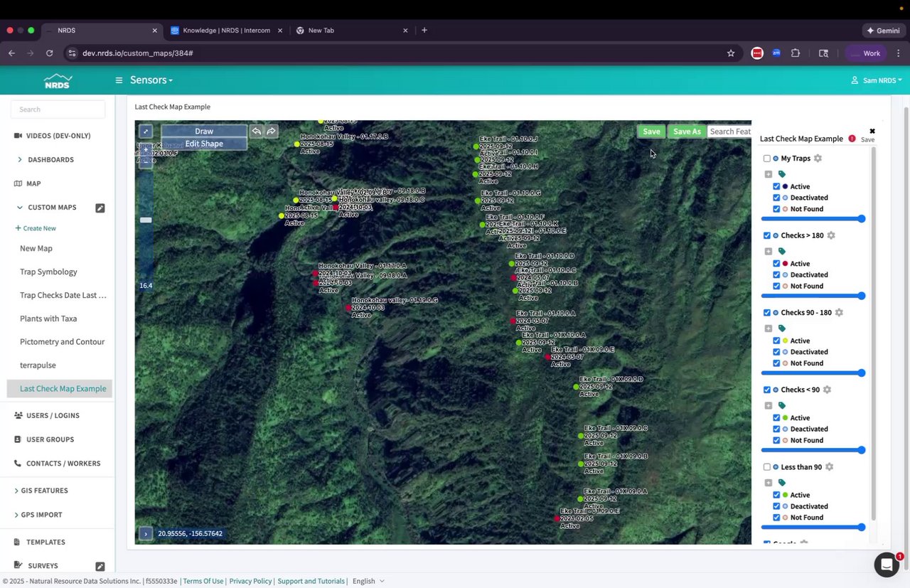This screenshot has width=910, height=588.
Task: Open settings gear for Checks < 90 layer
Action: pos(827,390)
